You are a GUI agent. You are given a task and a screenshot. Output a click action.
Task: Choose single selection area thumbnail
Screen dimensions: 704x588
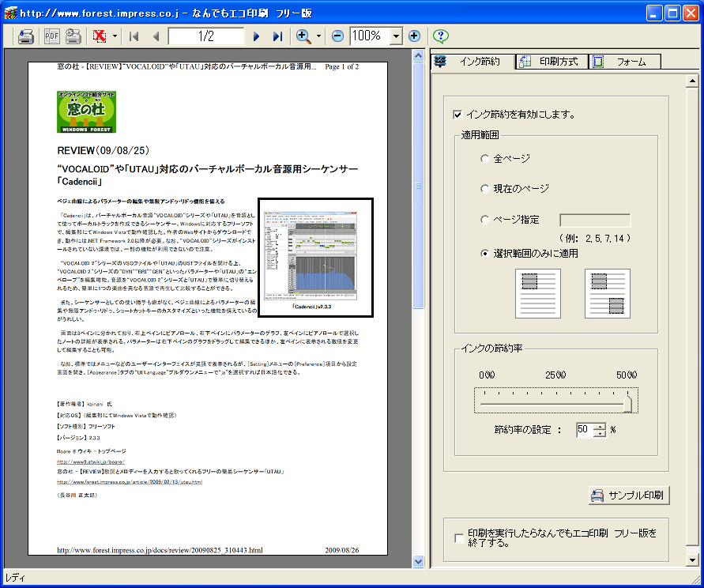coord(538,294)
